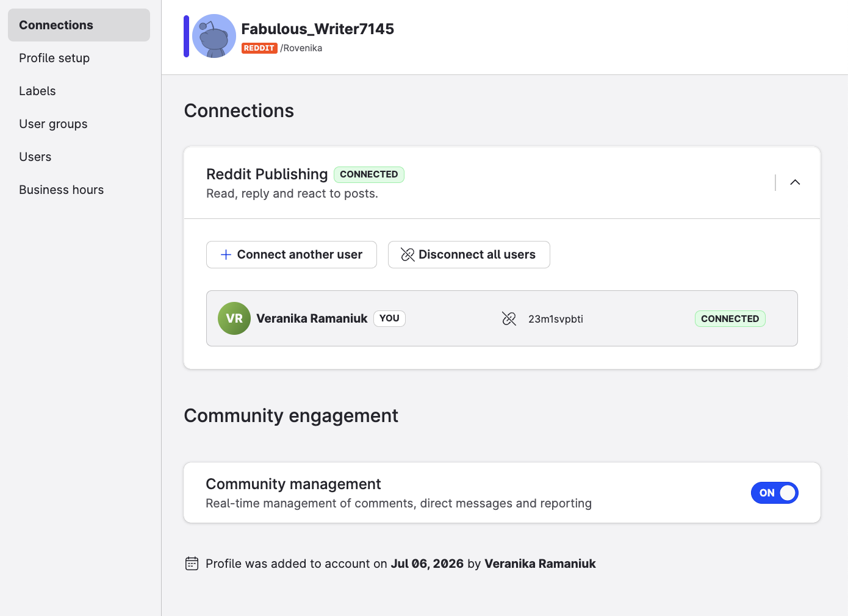Click 'Read, reply and react to posts.' description
Image resolution: width=848 pixels, height=616 pixels.
(x=292, y=194)
